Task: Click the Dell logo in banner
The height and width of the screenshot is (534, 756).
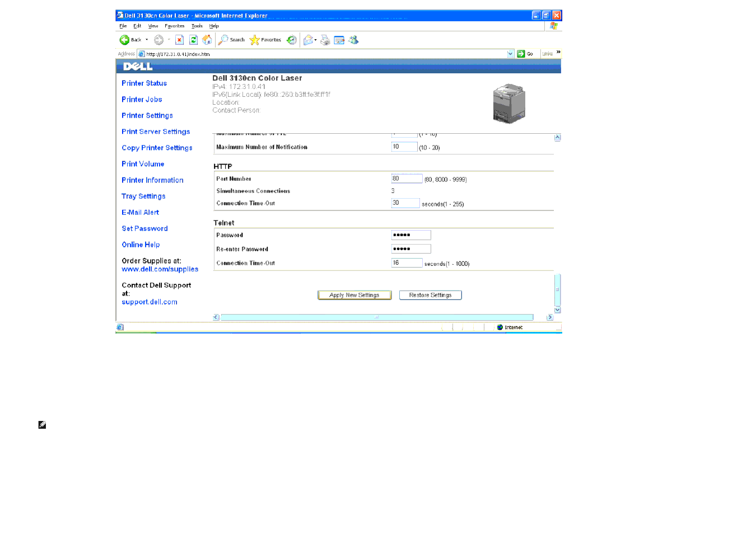Action: pos(138,66)
